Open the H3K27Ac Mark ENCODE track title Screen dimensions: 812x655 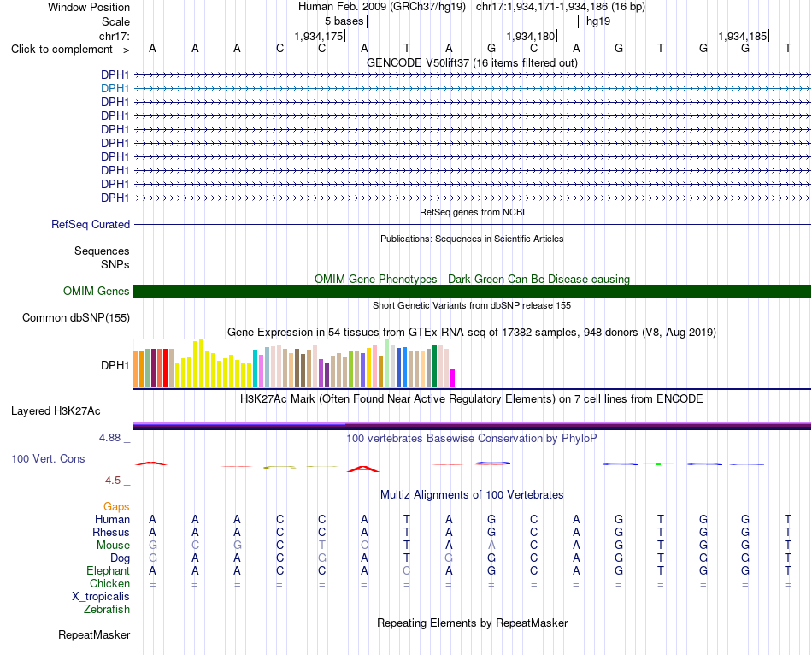pyautogui.click(x=472, y=399)
